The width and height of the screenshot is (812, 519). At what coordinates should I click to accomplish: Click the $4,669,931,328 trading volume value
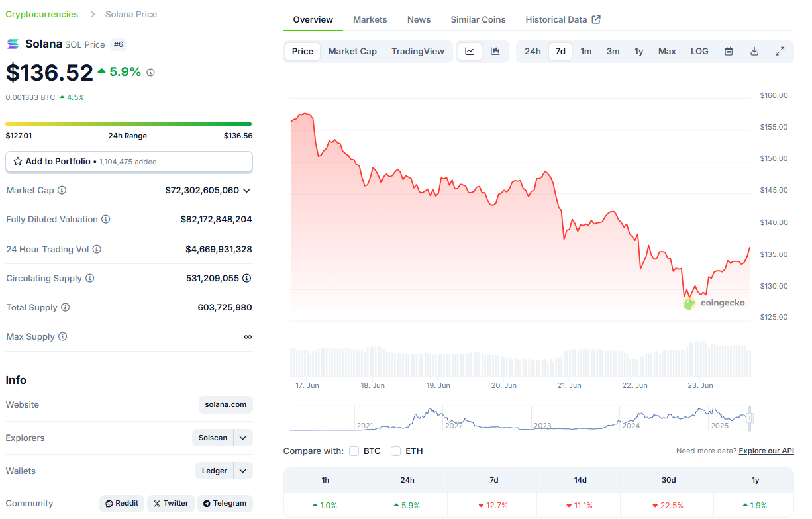[219, 250]
